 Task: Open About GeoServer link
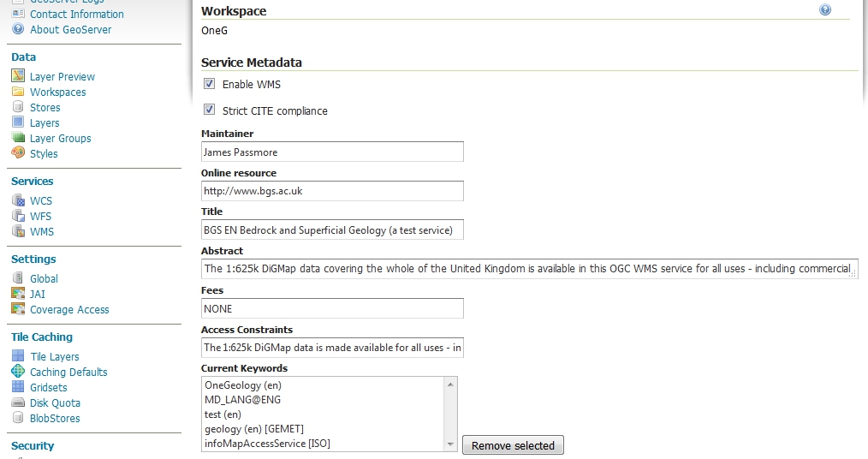point(71,29)
